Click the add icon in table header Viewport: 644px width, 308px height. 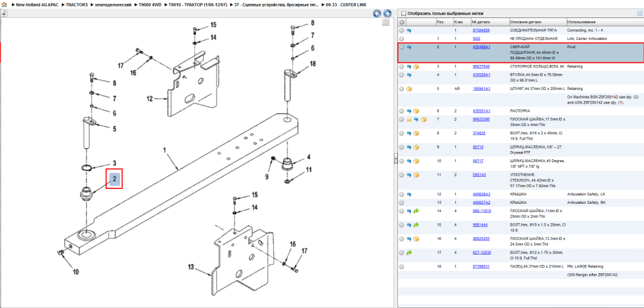[x=402, y=22]
